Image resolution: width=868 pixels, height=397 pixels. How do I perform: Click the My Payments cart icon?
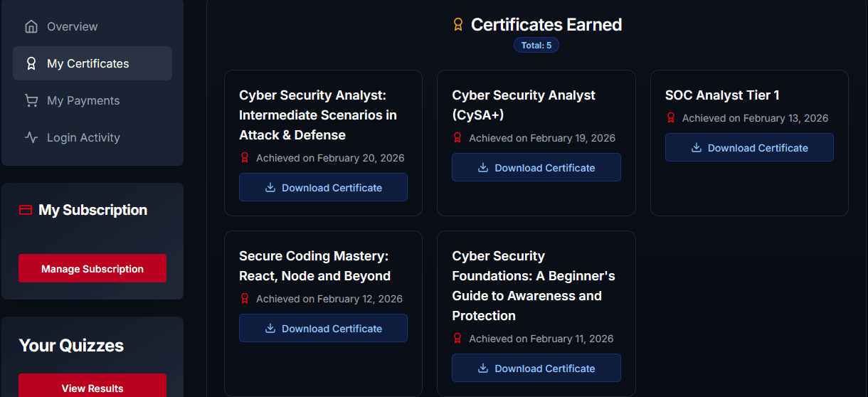pos(31,100)
